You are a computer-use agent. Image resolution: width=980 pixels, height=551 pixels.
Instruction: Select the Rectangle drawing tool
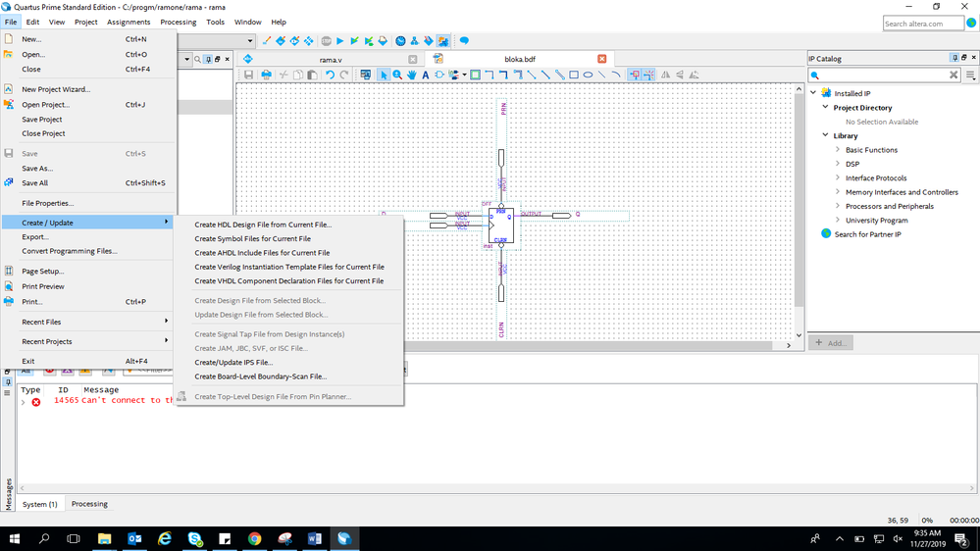coord(574,75)
